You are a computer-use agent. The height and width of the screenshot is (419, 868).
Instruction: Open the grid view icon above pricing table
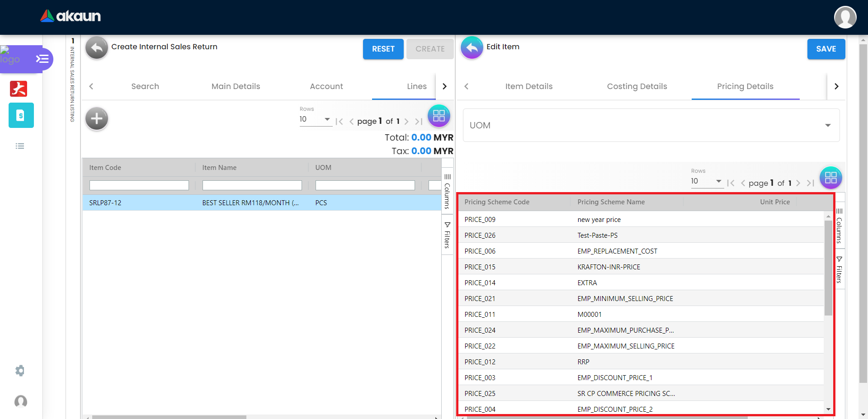tap(830, 178)
